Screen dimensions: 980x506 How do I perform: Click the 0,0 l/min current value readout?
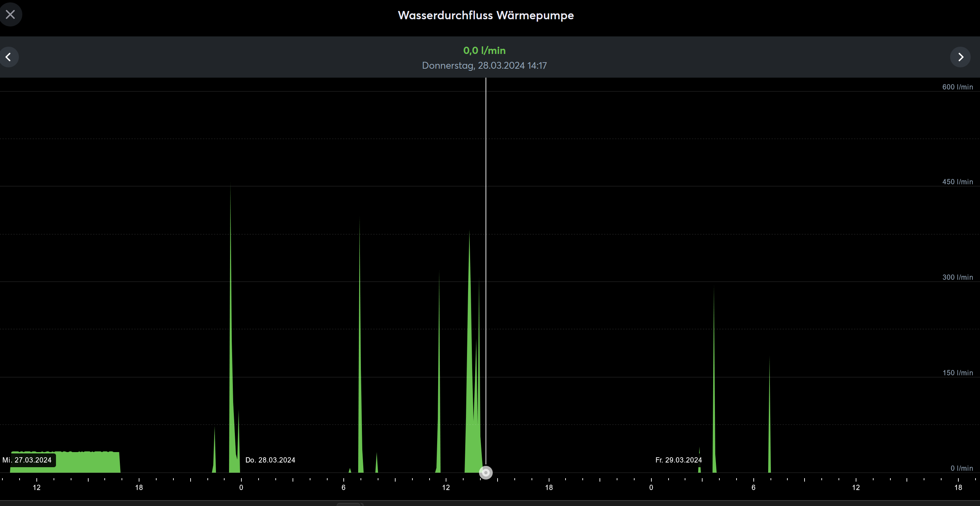[x=484, y=50]
